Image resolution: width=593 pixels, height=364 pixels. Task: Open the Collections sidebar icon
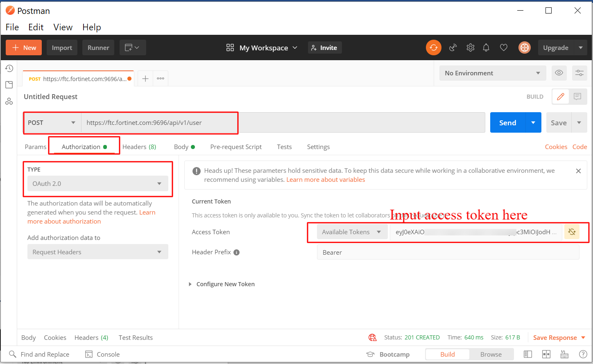click(x=9, y=85)
